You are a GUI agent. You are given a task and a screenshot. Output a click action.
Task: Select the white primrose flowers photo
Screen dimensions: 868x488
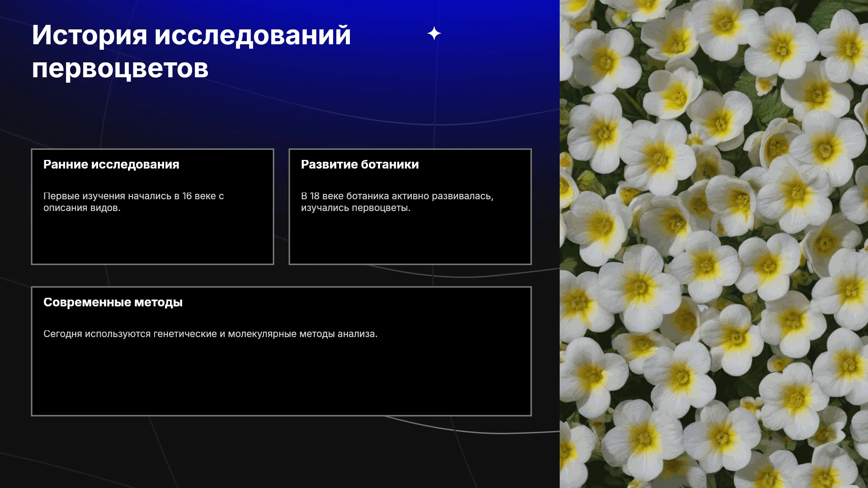coord(714,244)
